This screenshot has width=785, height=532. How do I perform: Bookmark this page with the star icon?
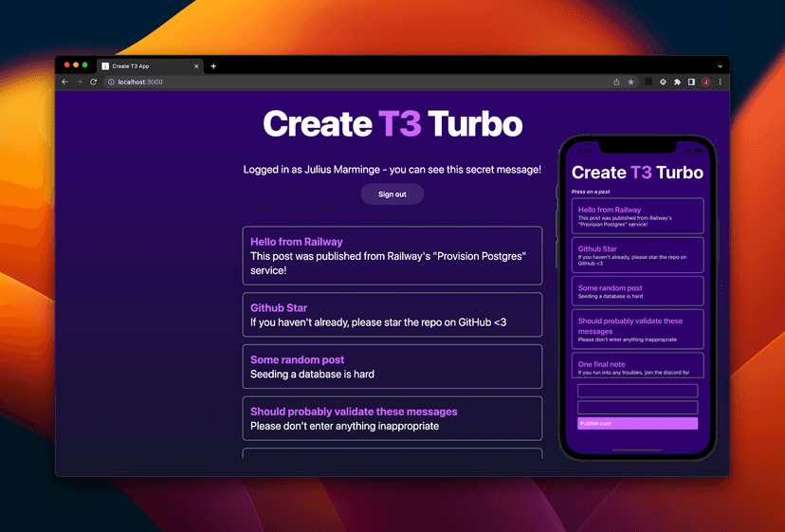click(x=631, y=83)
